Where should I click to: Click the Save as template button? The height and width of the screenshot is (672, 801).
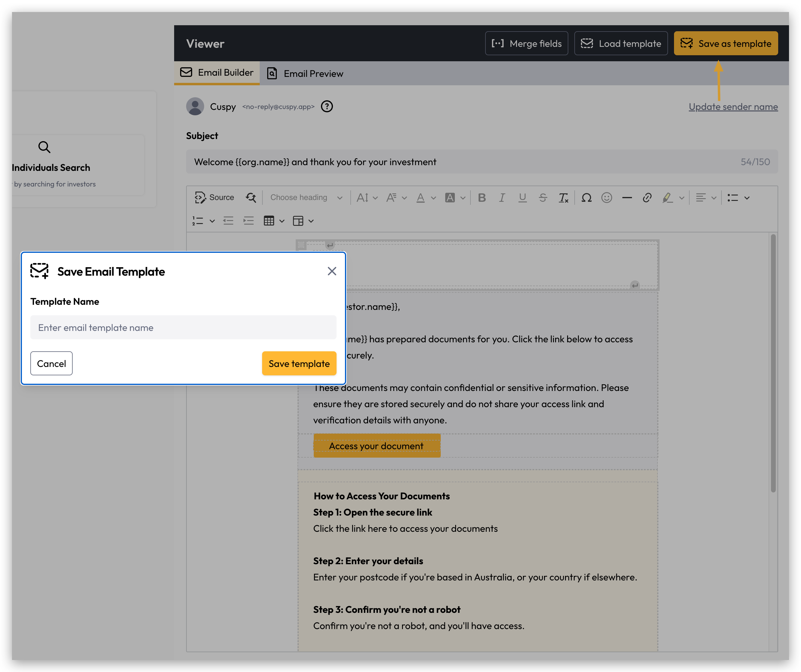pos(725,44)
